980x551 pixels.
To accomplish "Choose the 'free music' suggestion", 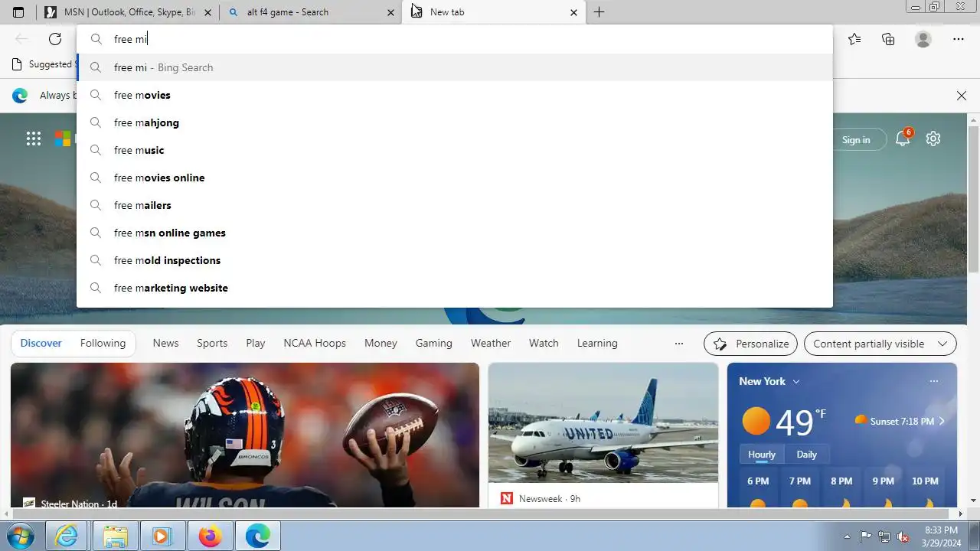I will (454, 150).
